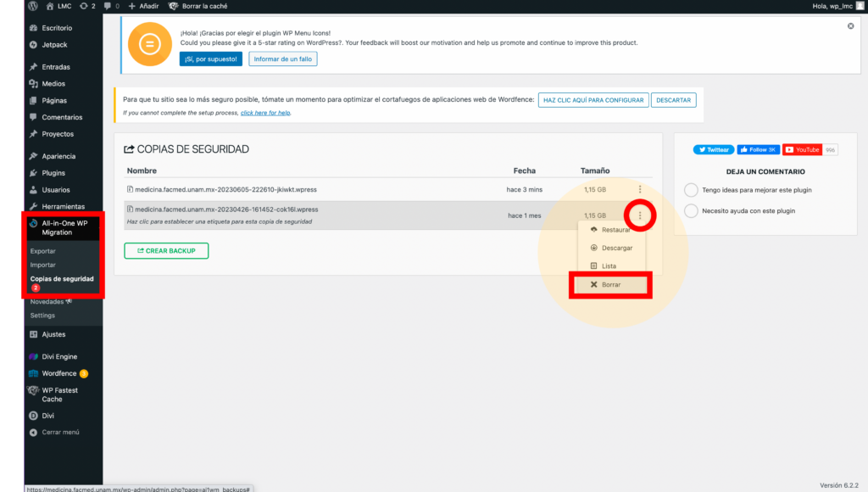Click the WP Menu Icons orange logo
The image size is (868, 492).
pyautogui.click(x=150, y=44)
